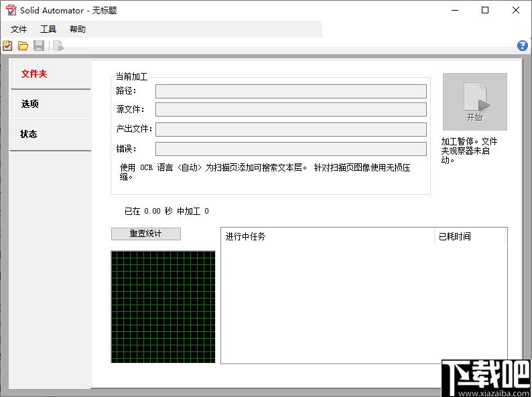532x397 pixels.
Task: Switch to the 状态 tab
Action: tap(51, 135)
